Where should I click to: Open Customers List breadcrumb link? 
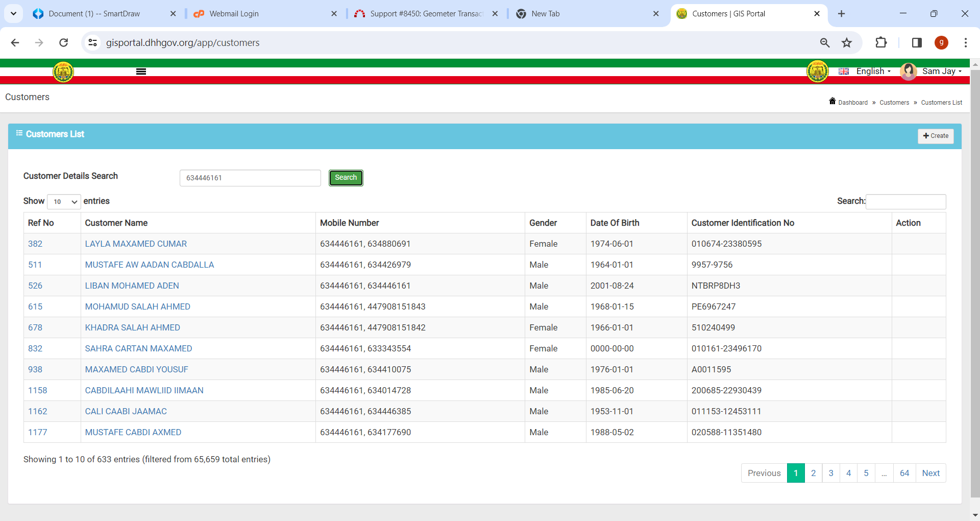tap(942, 103)
